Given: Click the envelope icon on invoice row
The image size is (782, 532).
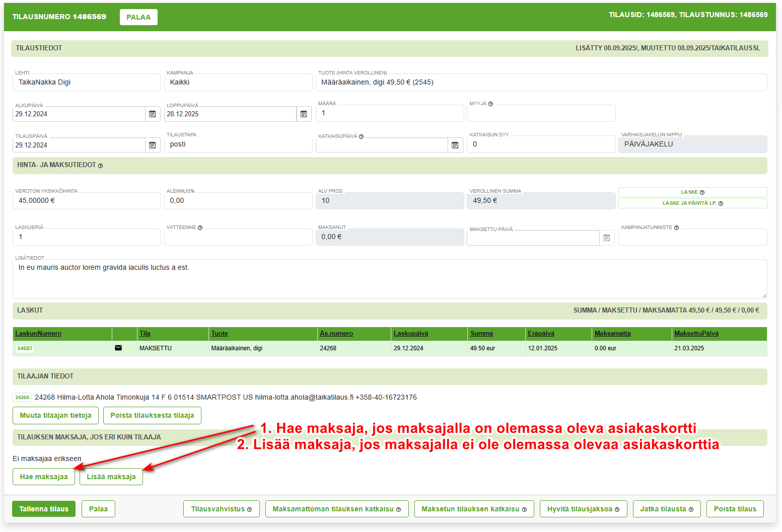Looking at the screenshot, I should (118, 348).
